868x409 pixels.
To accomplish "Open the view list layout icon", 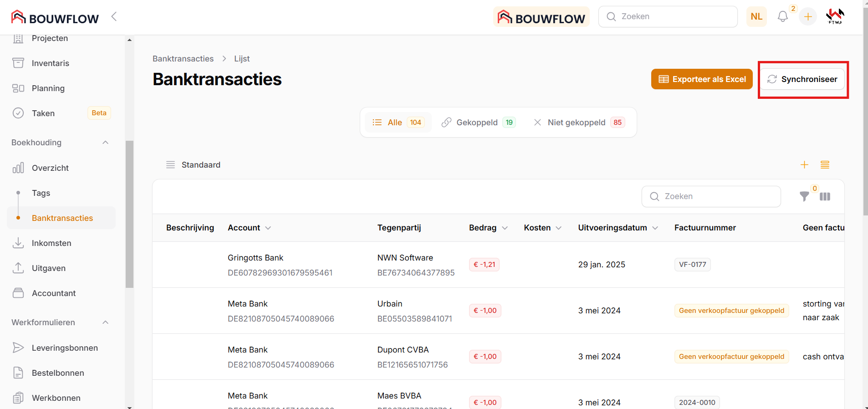I will [x=825, y=165].
